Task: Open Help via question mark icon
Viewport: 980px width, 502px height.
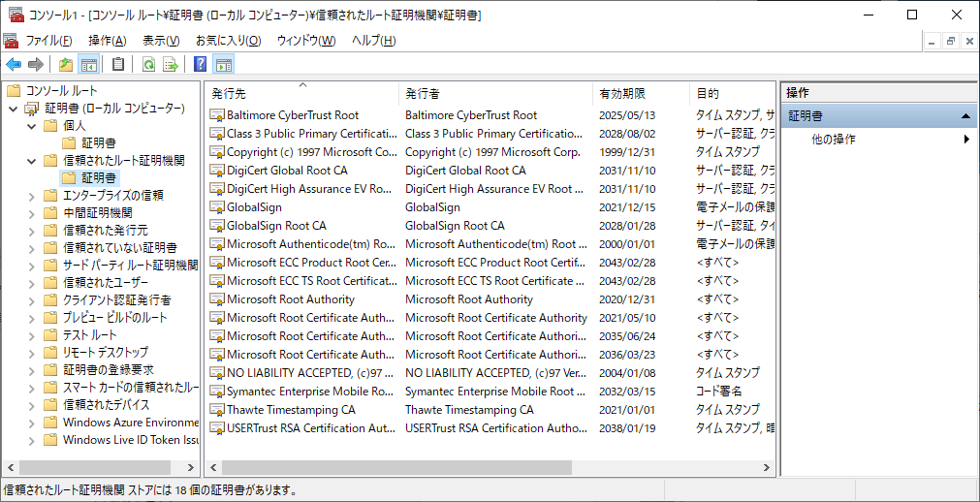Action: click(201, 64)
